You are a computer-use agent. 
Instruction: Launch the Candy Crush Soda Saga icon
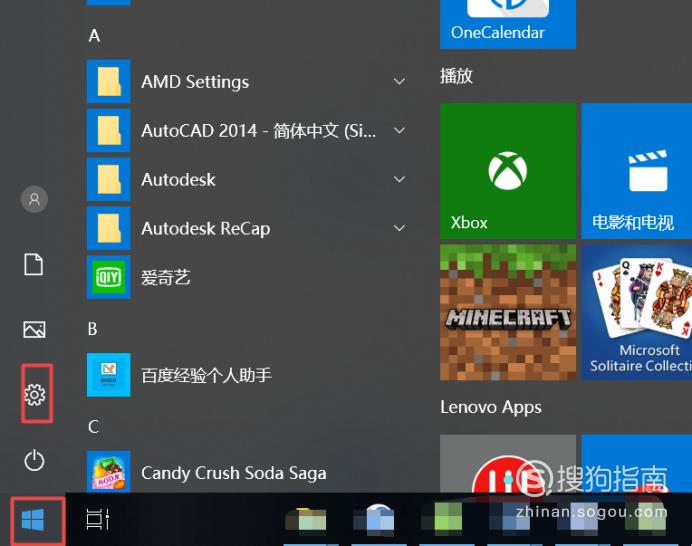point(109,471)
